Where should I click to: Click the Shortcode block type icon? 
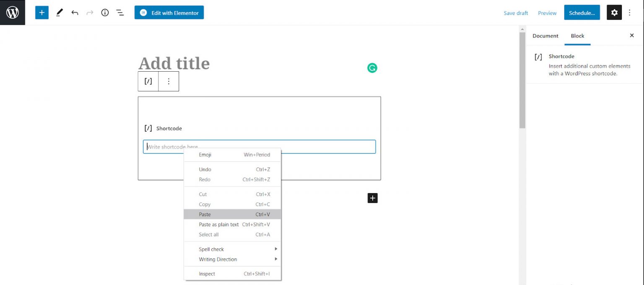tap(148, 81)
